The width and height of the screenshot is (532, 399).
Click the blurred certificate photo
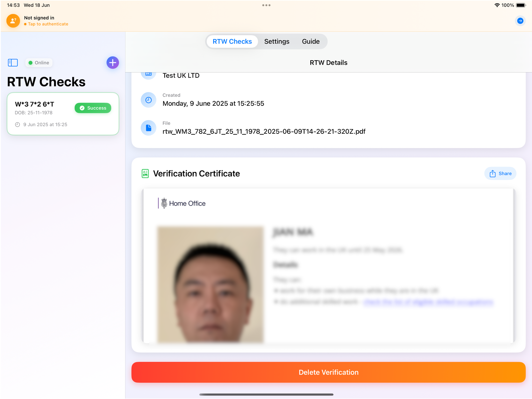211,284
